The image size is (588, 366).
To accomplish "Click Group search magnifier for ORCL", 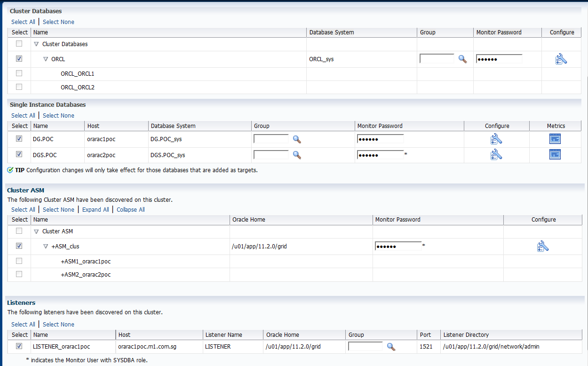I will [x=463, y=59].
